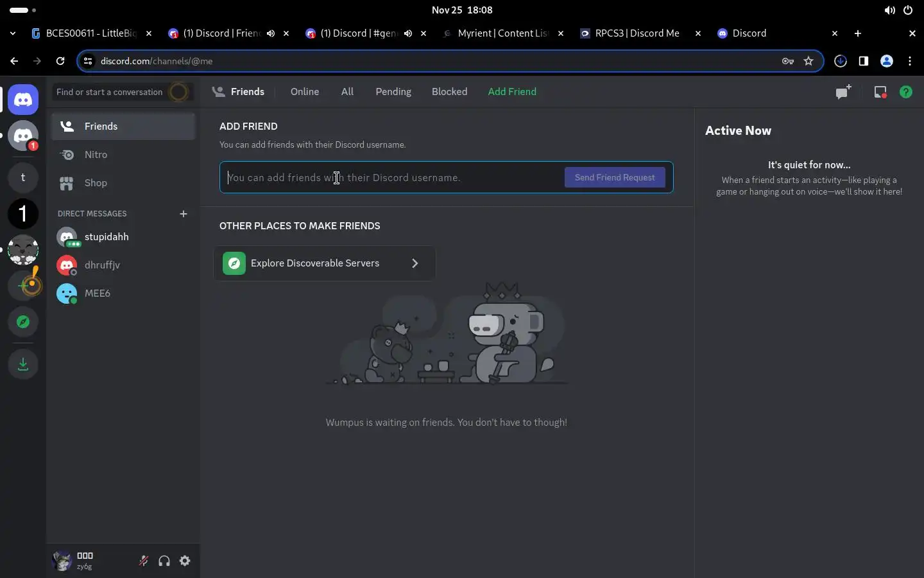Bookmark this page with star icon
924x578 pixels.
(809, 61)
